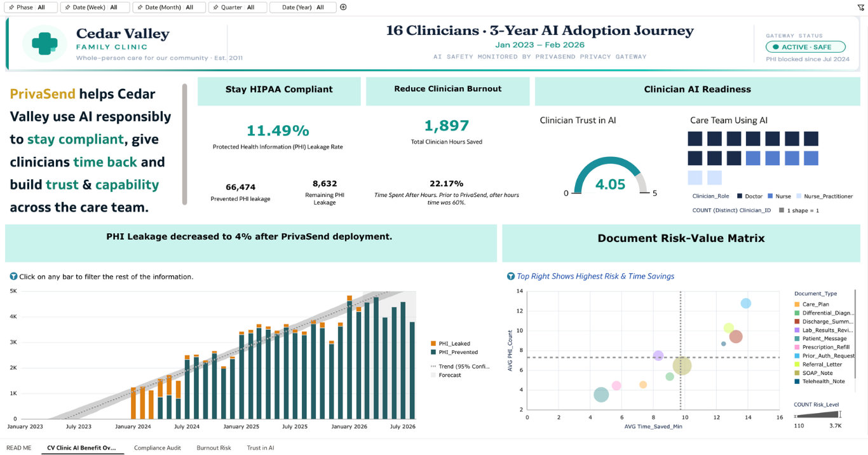868x455 pixels.
Task: Open the Quarter filter dropdown
Action: coord(238,8)
